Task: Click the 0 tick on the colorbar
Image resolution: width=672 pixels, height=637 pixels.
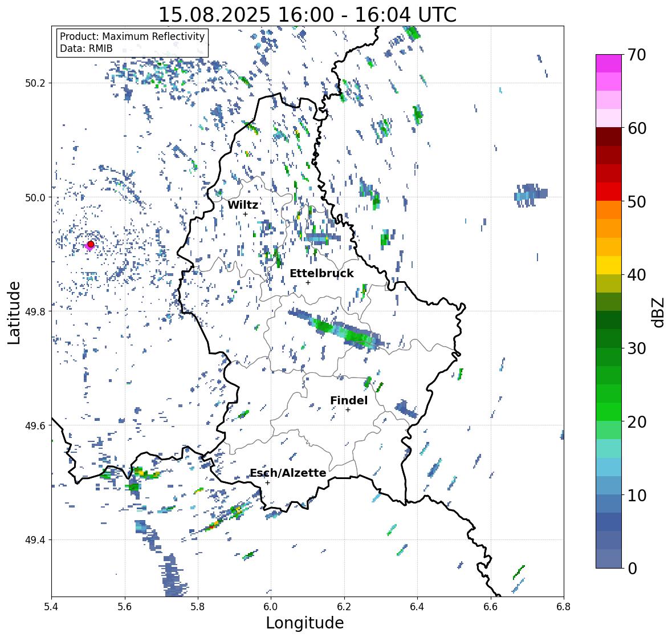Action: tap(632, 569)
